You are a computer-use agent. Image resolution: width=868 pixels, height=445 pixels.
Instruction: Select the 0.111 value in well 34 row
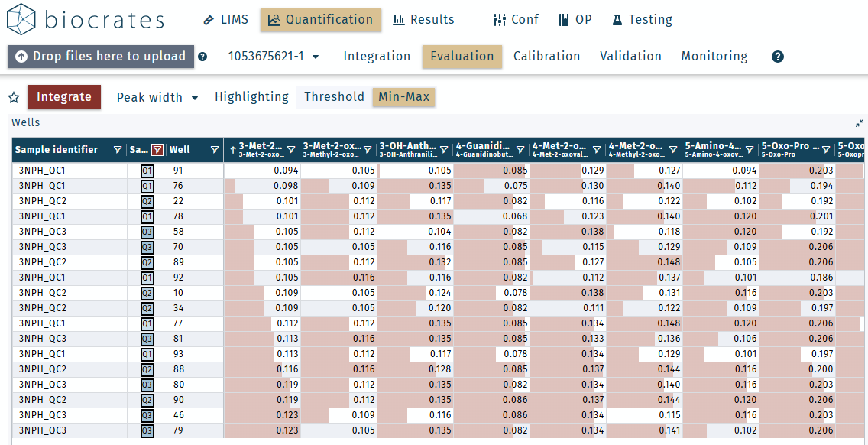click(568, 308)
